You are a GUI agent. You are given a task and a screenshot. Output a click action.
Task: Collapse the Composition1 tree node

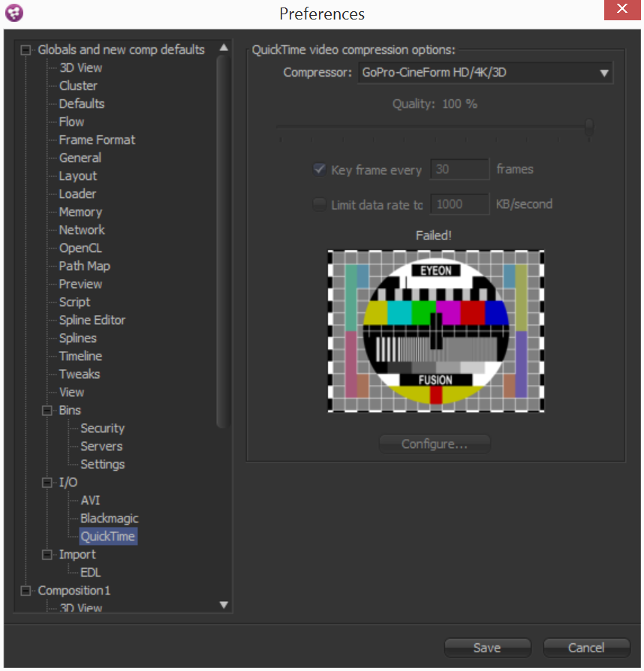(x=26, y=591)
